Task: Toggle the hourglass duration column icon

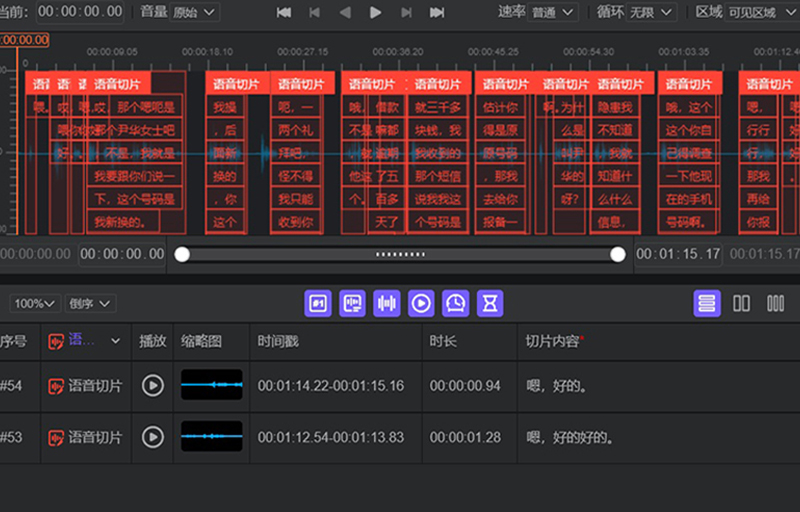Action: pos(490,303)
